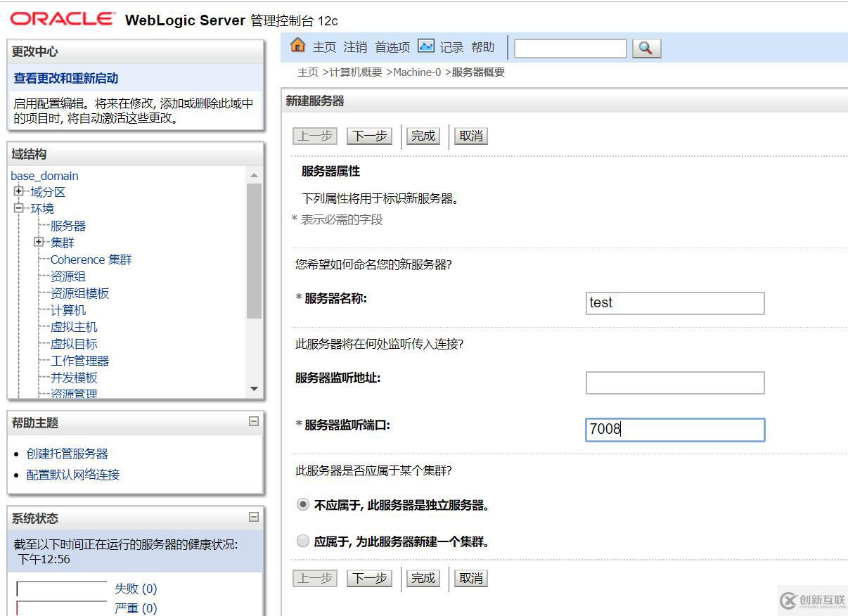Collapse the 环境 tree node
Image resolution: width=848 pixels, height=616 pixels.
pos(18,209)
